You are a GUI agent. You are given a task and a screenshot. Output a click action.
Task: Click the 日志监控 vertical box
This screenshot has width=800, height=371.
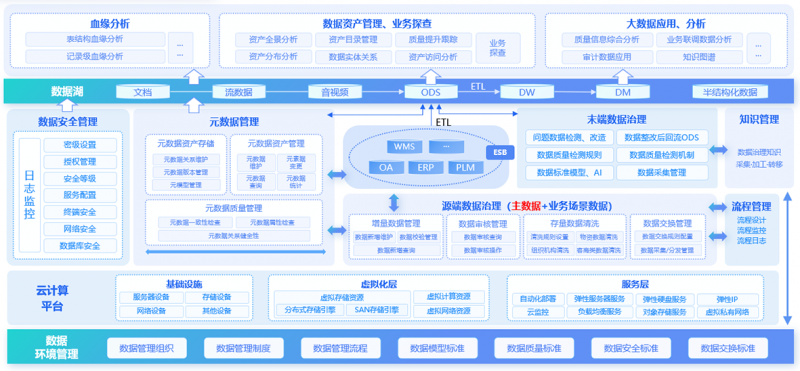[x=30, y=195]
